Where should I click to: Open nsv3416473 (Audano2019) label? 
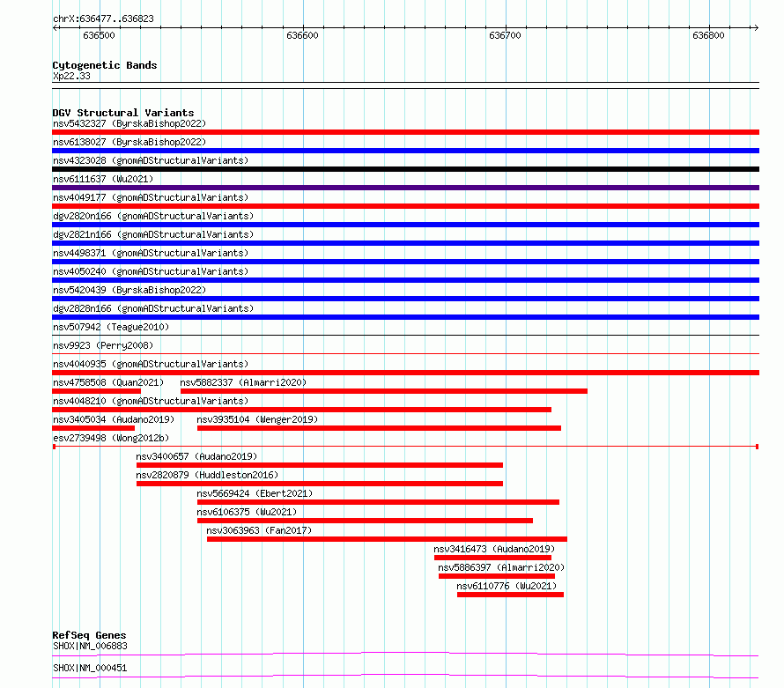click(494, 549)
